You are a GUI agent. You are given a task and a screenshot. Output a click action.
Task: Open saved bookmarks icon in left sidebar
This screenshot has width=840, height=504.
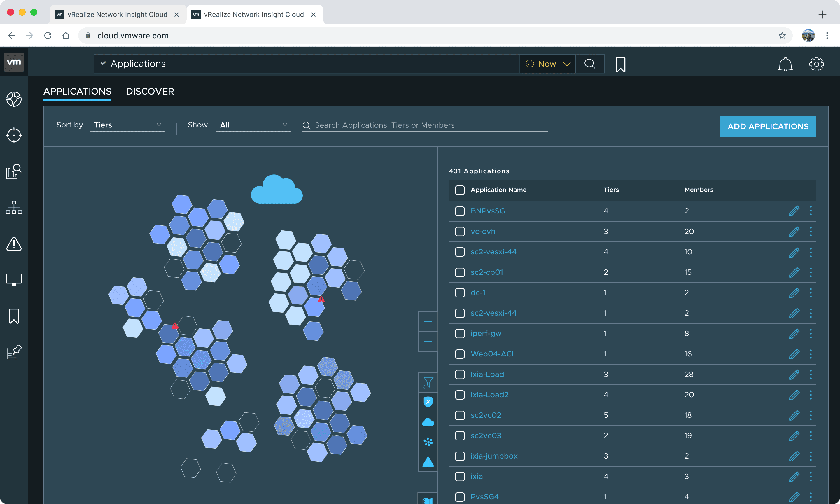pos(14,316)
